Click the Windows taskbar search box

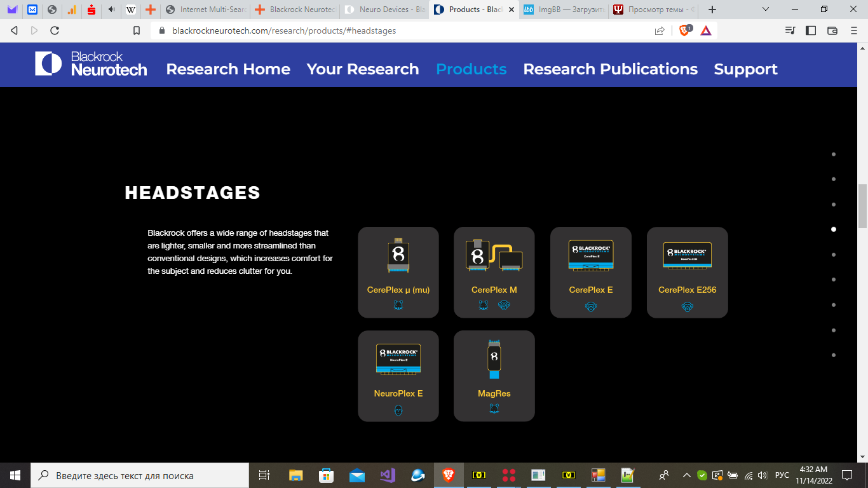[x=140, y=475]
